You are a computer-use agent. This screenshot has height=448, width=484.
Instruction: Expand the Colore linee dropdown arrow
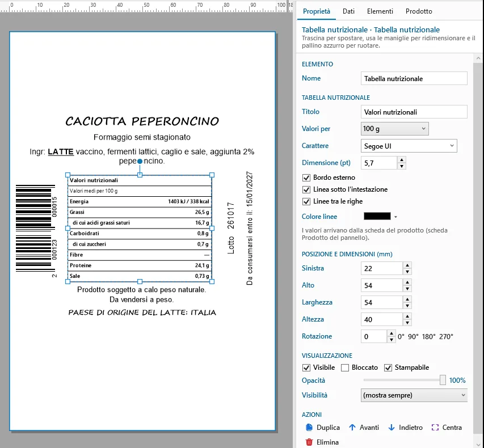click(395, 217)
